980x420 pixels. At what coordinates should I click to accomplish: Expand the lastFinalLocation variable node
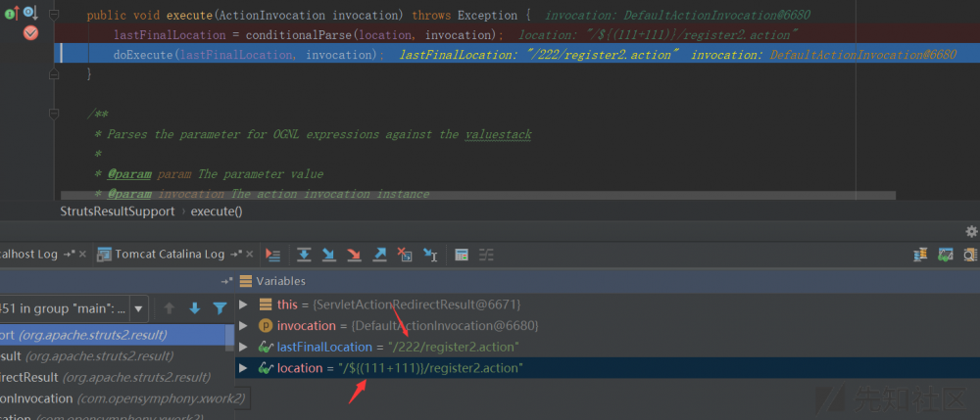[x=244, y=347]
